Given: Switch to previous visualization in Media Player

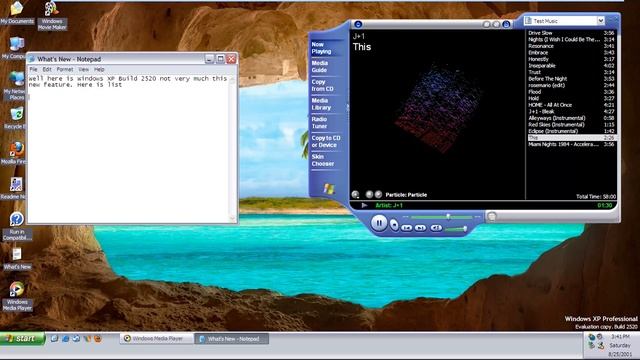Looking at the screenshot, I should click(x=369, y=195).
